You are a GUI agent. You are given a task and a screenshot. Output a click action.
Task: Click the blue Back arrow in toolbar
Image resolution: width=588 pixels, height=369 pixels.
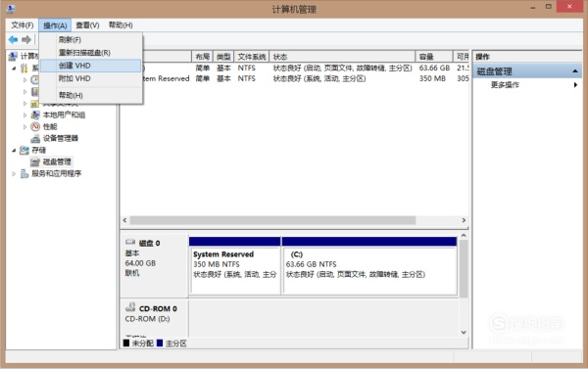tap(13, 39)
